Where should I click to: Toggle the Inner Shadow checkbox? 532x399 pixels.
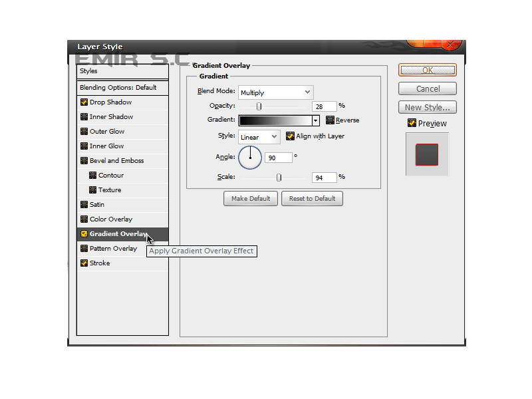[x=84, y=117]
